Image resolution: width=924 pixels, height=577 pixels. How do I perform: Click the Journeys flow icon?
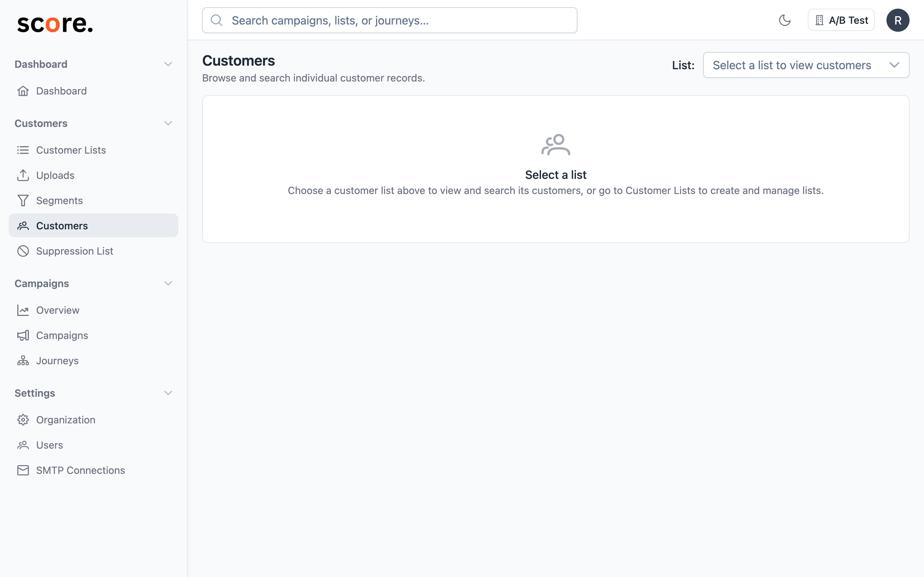click(23, 361)
